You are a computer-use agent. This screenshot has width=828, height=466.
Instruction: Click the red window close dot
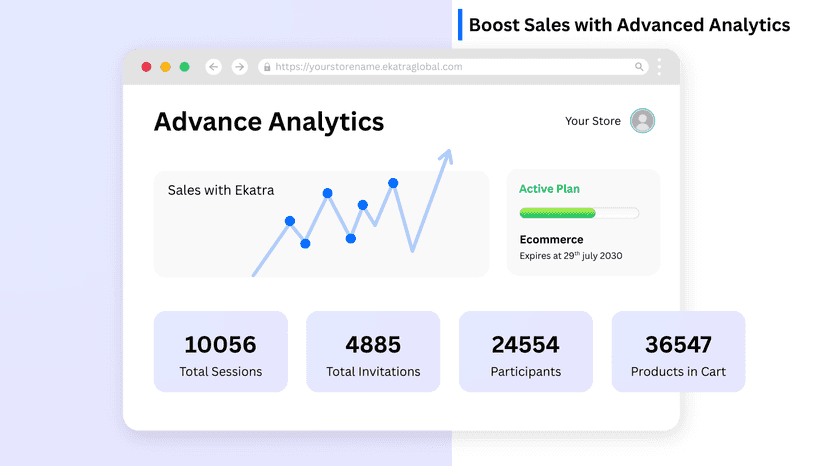coord(146,67)
